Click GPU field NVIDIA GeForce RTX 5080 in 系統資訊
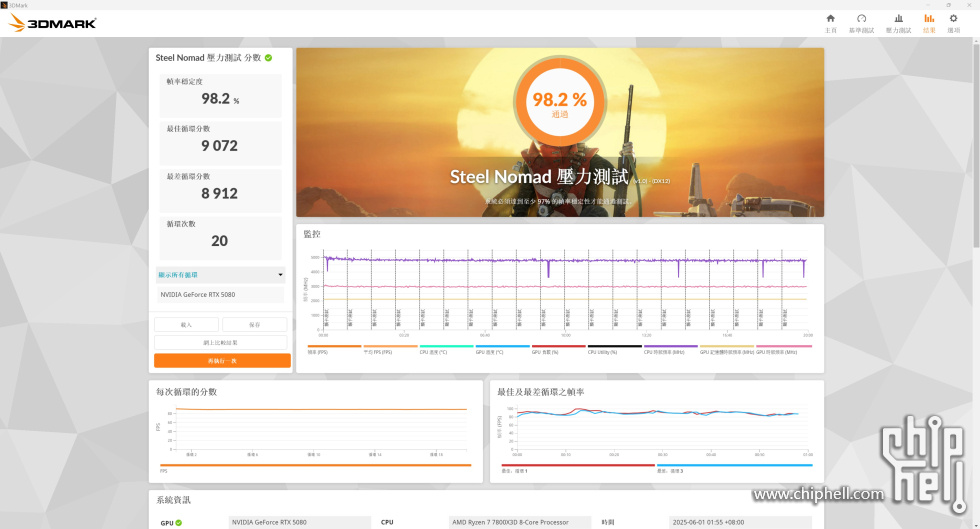980x529 pixels. coord(300,522)
